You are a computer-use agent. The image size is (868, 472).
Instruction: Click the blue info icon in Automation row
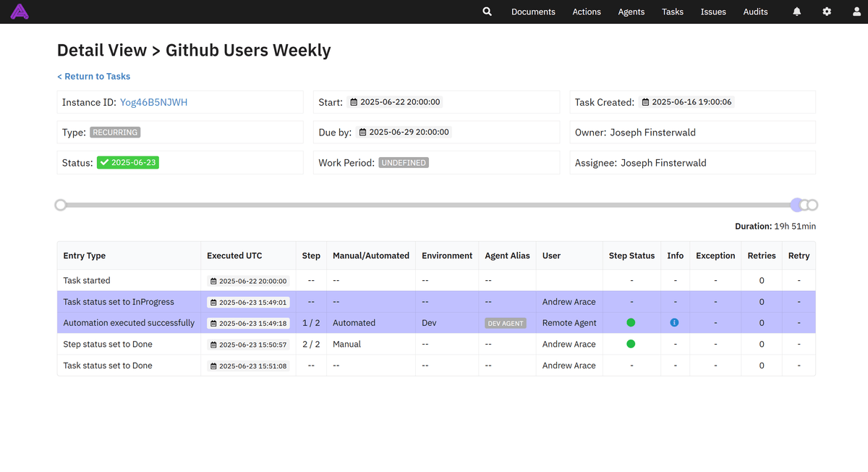674,323
